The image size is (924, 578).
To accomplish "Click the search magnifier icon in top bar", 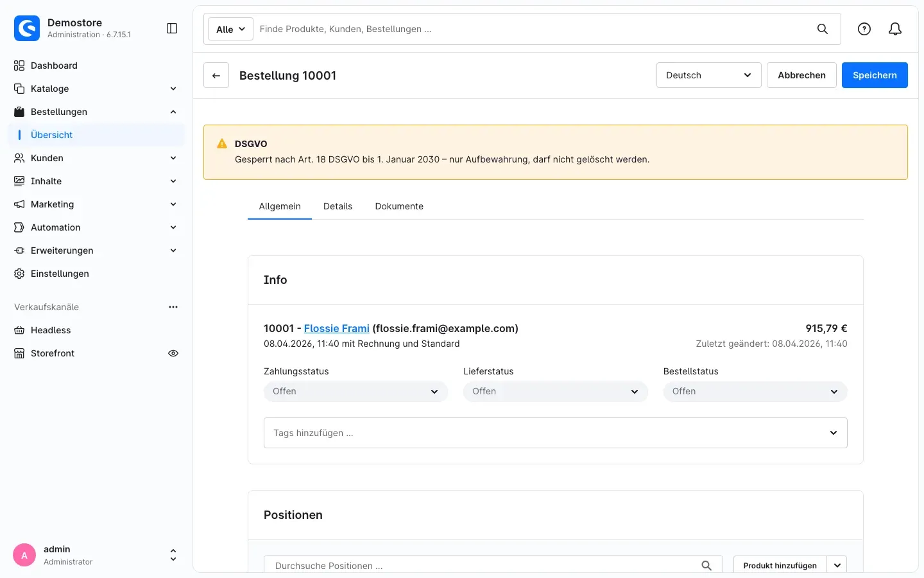I will point(822,29).
